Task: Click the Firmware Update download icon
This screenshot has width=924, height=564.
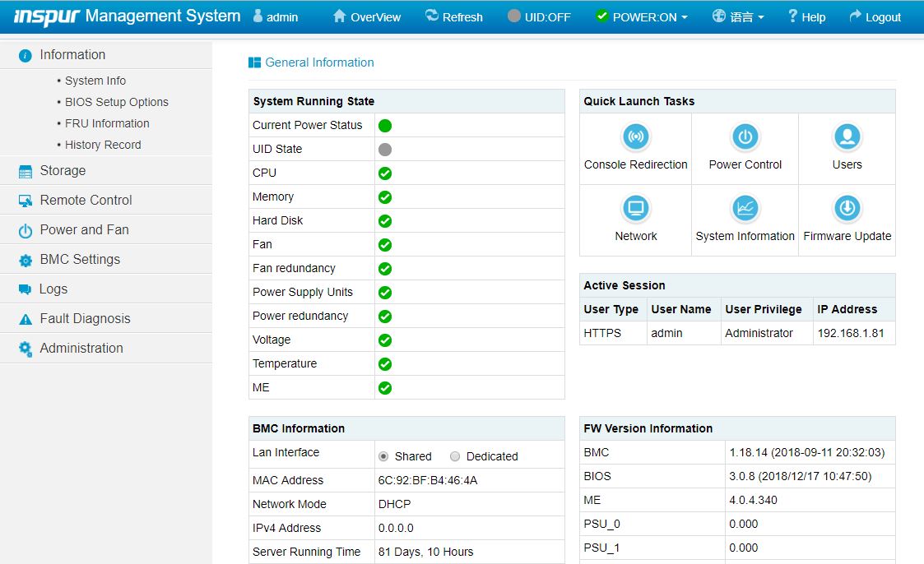Action: (x=847, y=208)
